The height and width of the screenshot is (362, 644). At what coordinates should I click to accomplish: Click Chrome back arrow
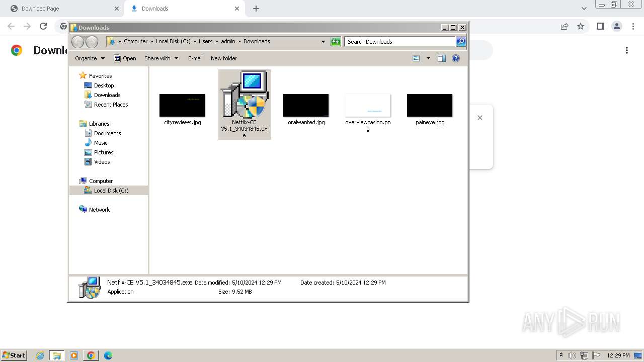(x=11, y=26)
